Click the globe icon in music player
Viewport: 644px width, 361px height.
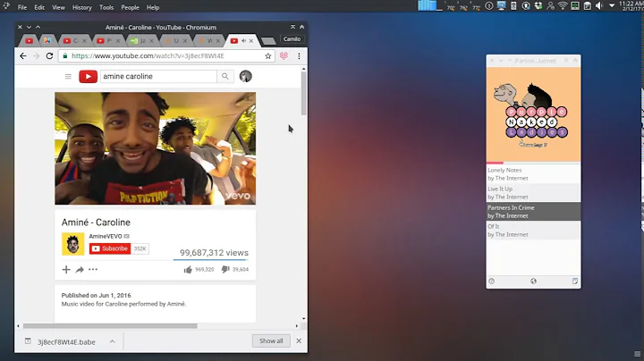[x=533, y=281]
